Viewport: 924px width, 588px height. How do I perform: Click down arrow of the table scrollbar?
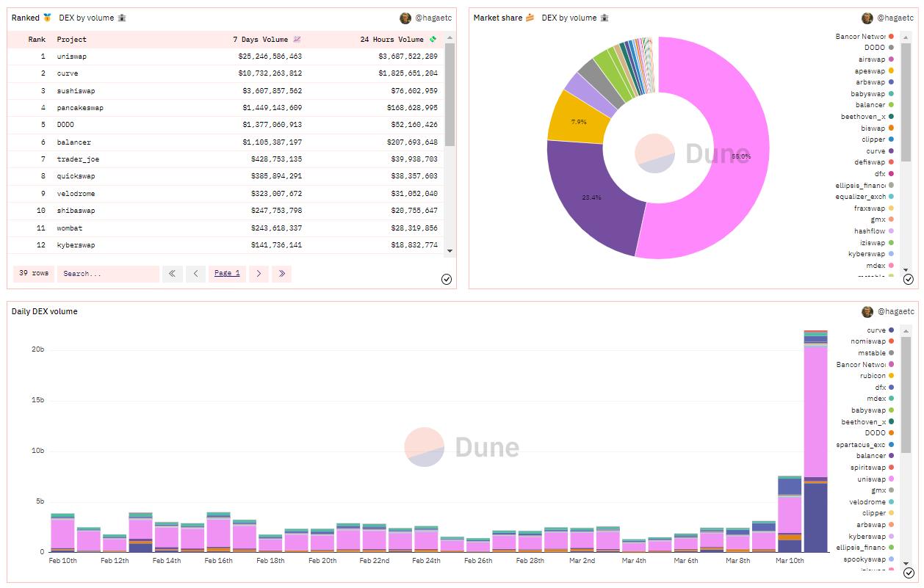tap(450, 251)
